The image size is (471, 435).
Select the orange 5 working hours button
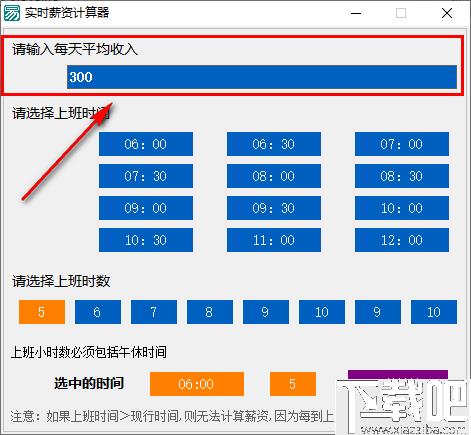42,312
